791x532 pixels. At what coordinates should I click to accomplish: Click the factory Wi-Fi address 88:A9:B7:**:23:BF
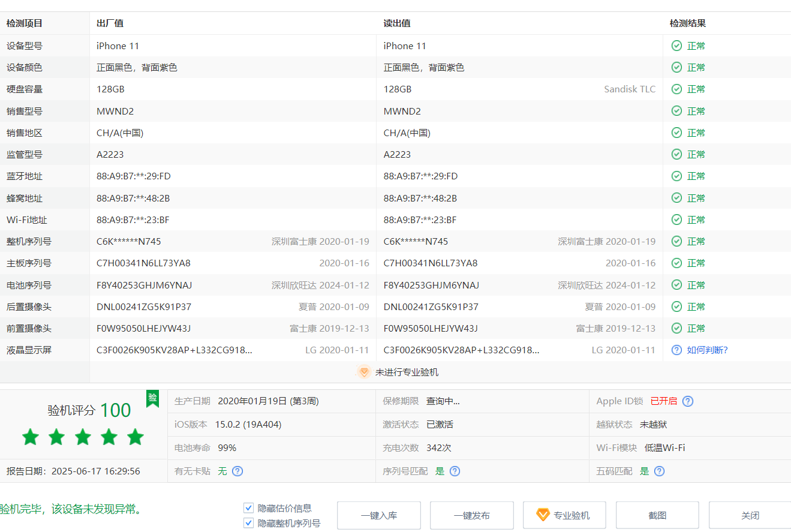[133, 220]
